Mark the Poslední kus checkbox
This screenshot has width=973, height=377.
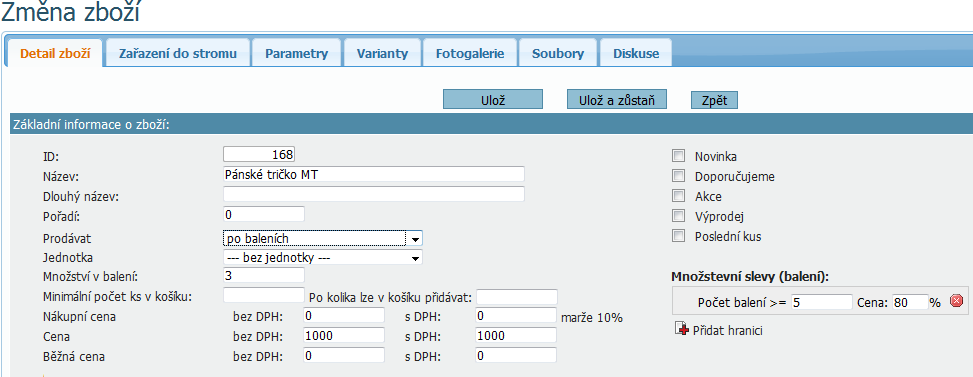click(x=678, y=236)
